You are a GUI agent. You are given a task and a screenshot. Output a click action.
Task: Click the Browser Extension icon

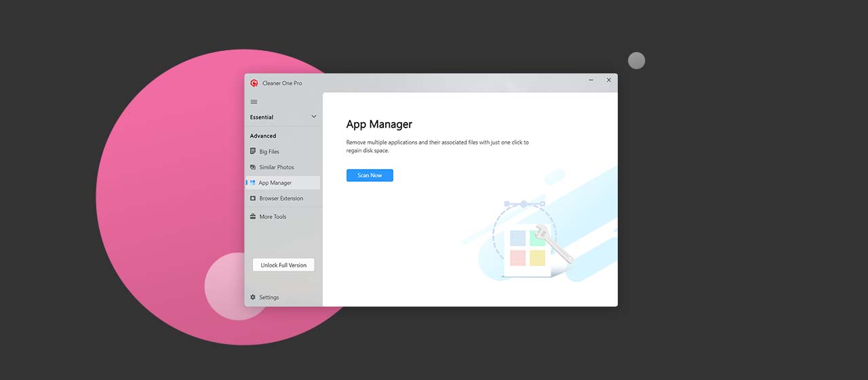(253, 198)
